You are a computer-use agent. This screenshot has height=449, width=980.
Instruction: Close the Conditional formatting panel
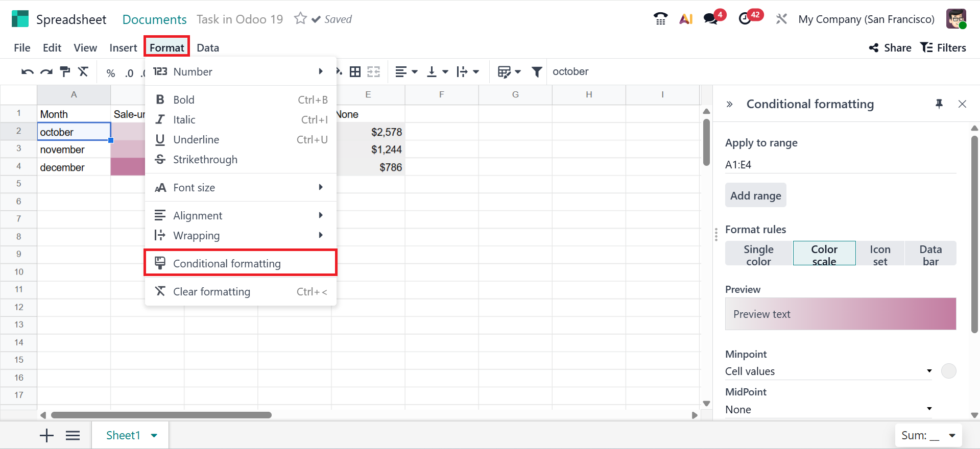(x=962, y=104)
